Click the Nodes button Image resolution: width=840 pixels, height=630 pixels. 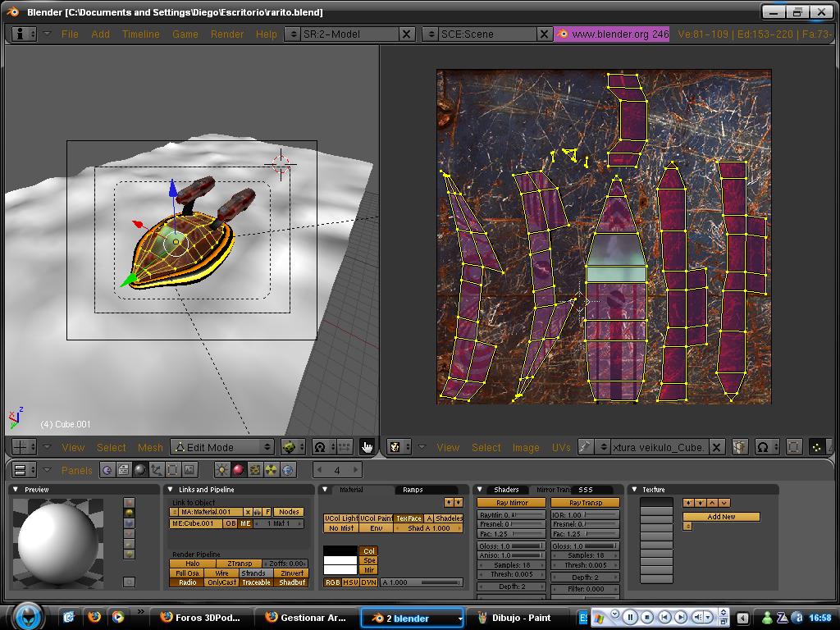tap(287, 512)
